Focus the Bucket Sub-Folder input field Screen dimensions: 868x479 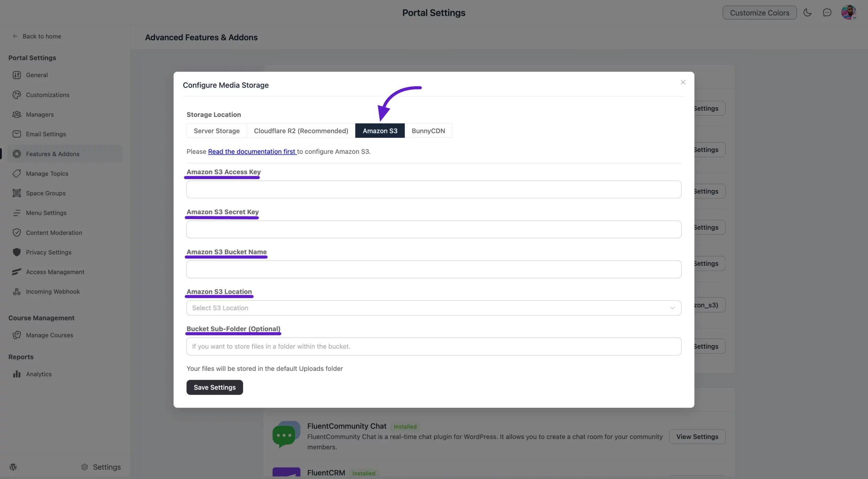click(434, 346)
